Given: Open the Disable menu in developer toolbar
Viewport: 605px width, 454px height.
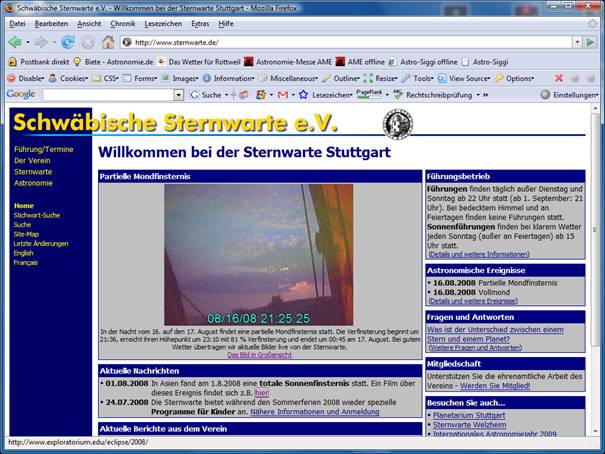Looking at the screenshot, I should 26,78.
